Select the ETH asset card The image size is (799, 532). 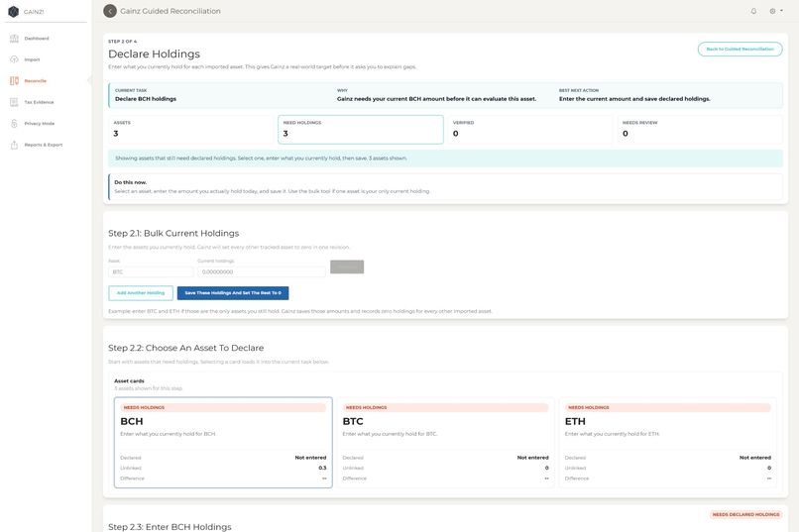[667, 443]
